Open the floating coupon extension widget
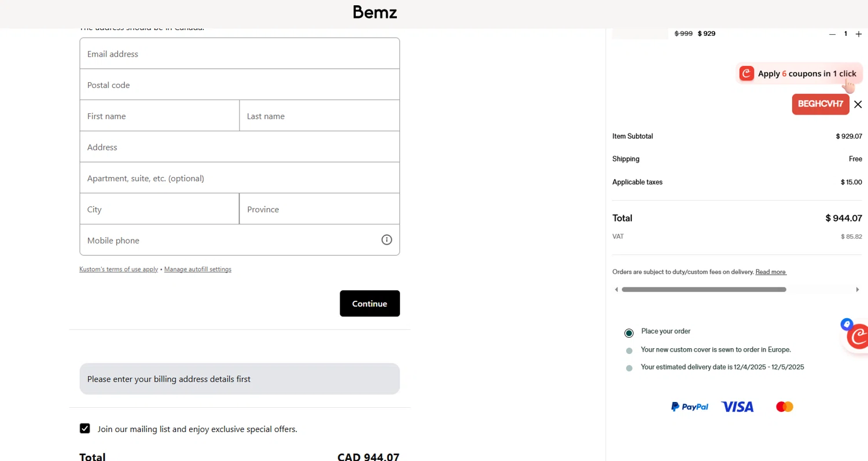 coord(858,337)
